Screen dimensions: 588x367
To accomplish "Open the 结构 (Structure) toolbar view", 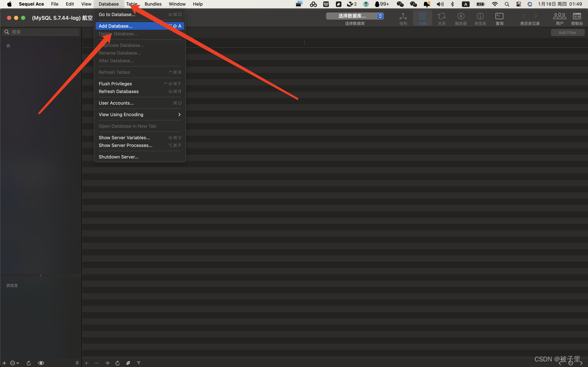I will [x=403, y=18].
